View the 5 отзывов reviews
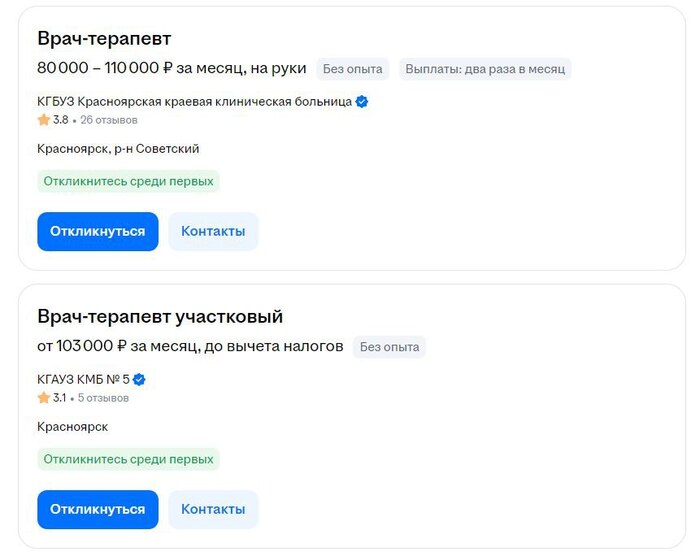 (103, 398)
